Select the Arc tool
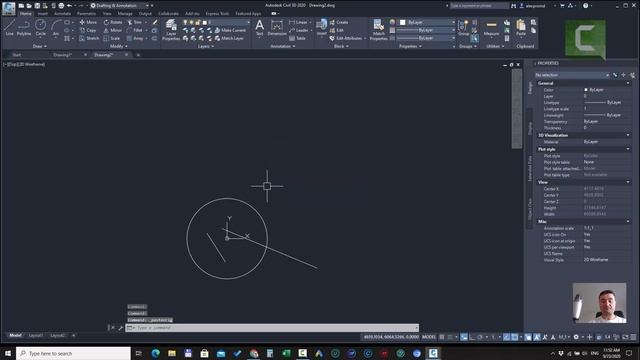The height and width of the screenshot is (360, 640). point(56,28)
